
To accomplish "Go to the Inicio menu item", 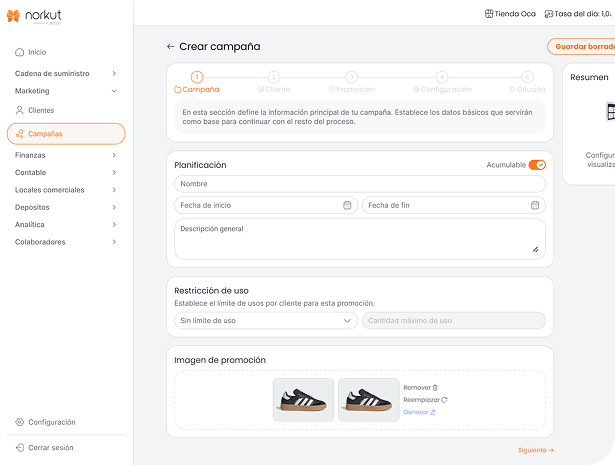I will pos(36,52).
